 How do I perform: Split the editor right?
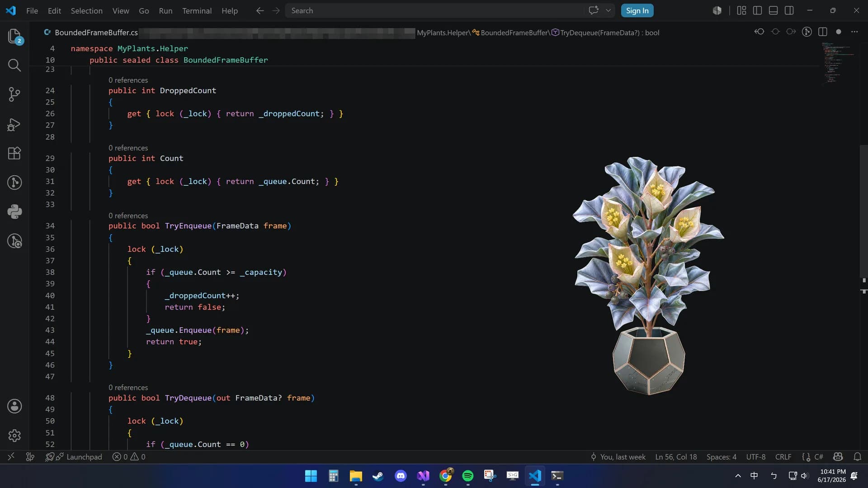[823, 32]
